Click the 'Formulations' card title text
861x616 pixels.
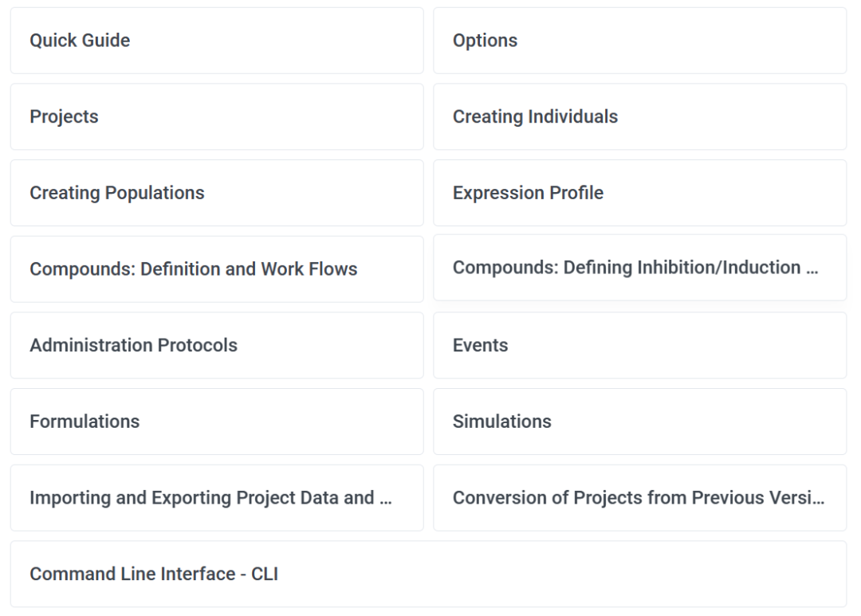[x=85, y=422]
